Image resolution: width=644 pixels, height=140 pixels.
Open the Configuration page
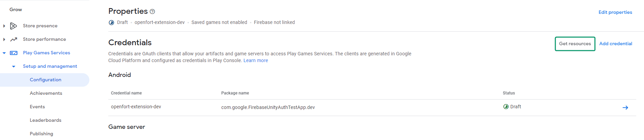pyautogui.click(x=45, y=80)
